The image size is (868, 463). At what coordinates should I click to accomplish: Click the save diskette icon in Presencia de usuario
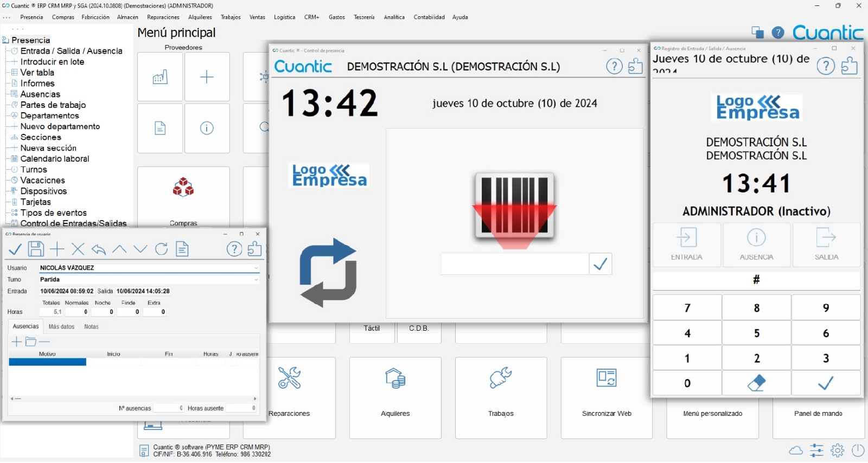pyautogui.click(x=36, y=249)
